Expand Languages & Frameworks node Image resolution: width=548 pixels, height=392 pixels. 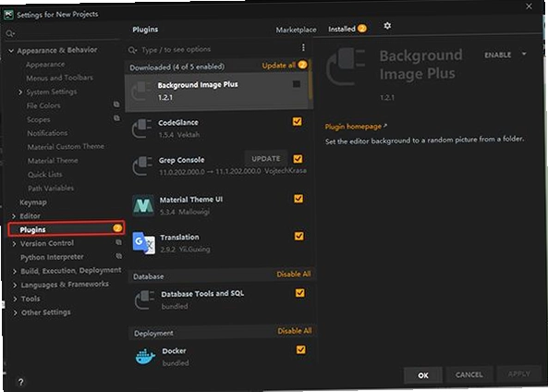click(x=15, y=286)
